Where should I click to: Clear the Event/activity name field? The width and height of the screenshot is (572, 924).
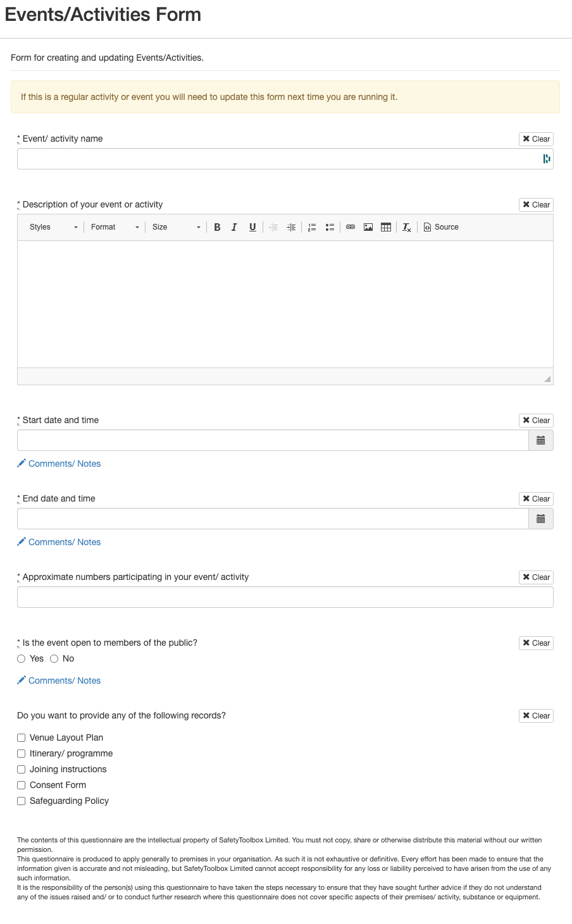tap(536, 139)
